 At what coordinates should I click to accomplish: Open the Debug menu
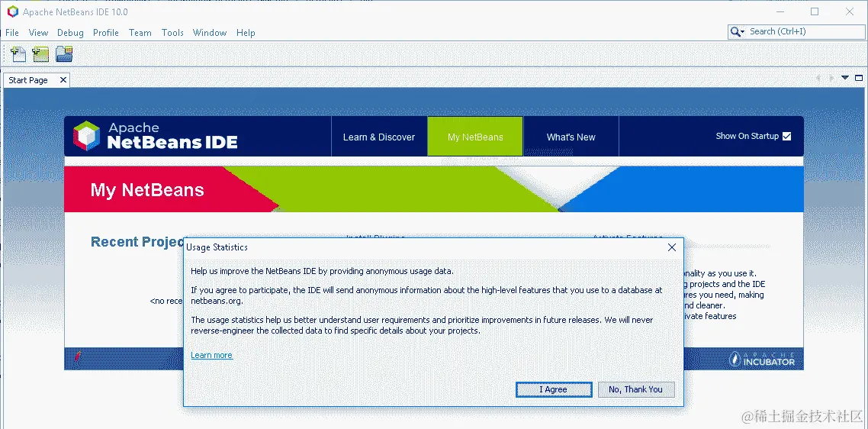pos(70,33)
